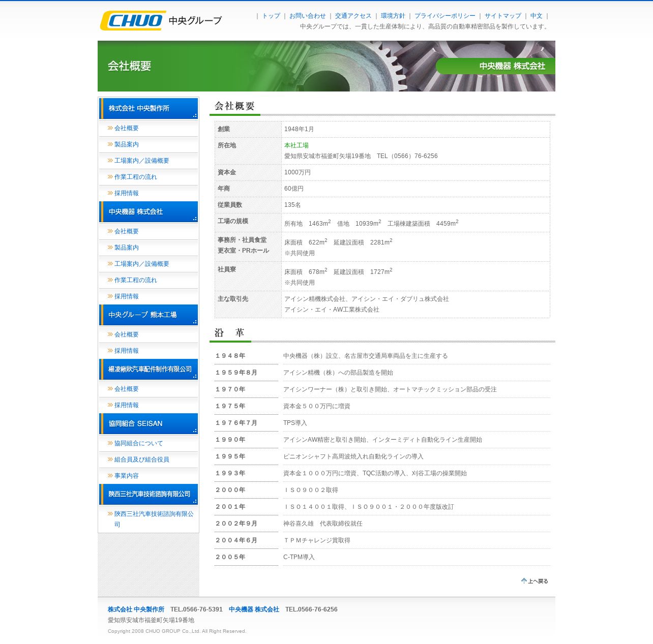
Task: Open 会社概要 under 中央機器 株式会社
Action: tap(126, 231)
